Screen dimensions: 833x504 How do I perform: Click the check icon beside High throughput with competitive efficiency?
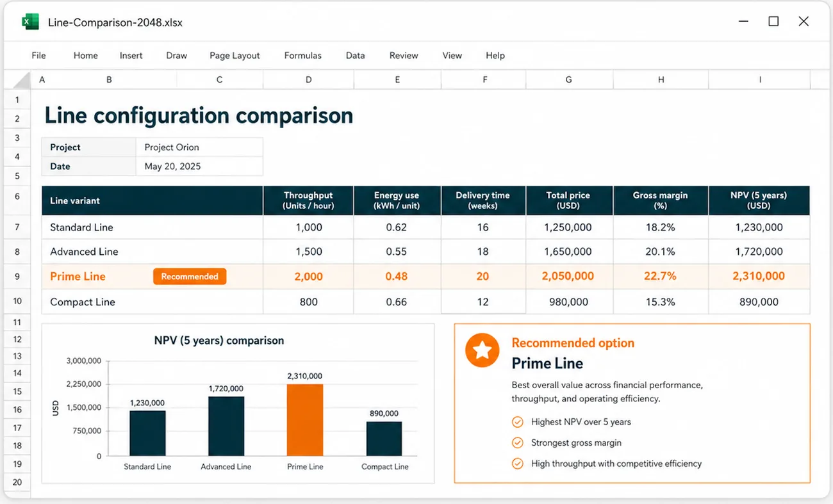(517, 464)
